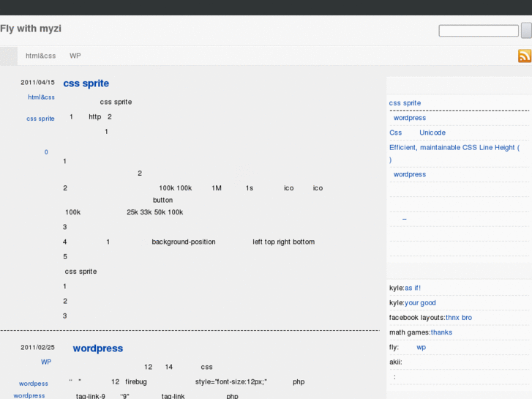Open the 'Fly with myzi' site title
Image resolution: width=532 pixels, height=399 pixels.
coord(31,29)
